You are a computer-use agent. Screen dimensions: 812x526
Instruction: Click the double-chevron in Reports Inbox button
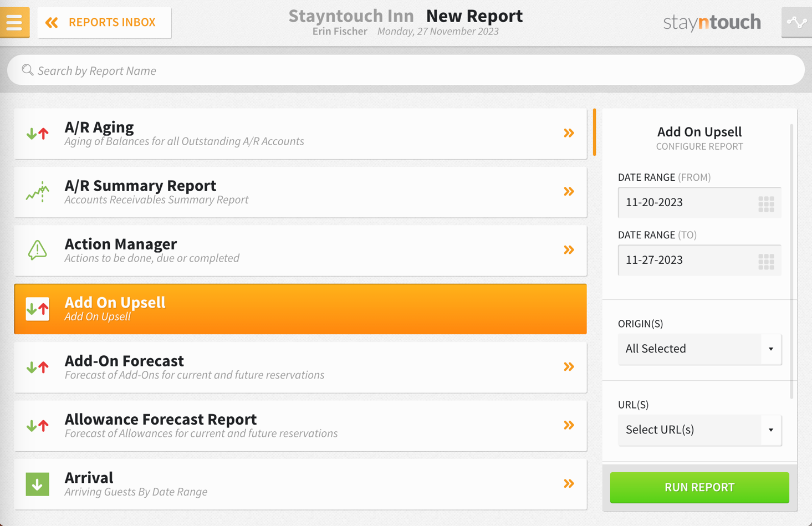point(52,23)
